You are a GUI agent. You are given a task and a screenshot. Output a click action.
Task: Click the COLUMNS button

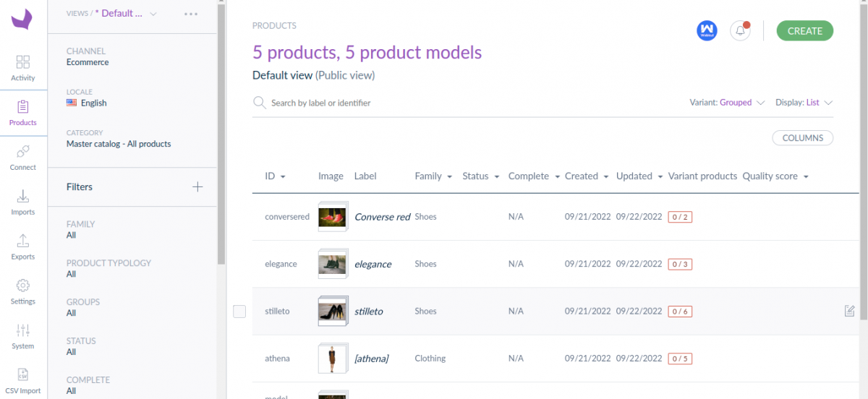click(x=803, y=138)
